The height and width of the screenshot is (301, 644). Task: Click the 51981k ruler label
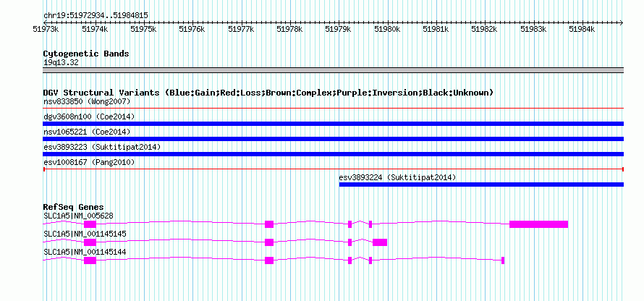[436, 29]
